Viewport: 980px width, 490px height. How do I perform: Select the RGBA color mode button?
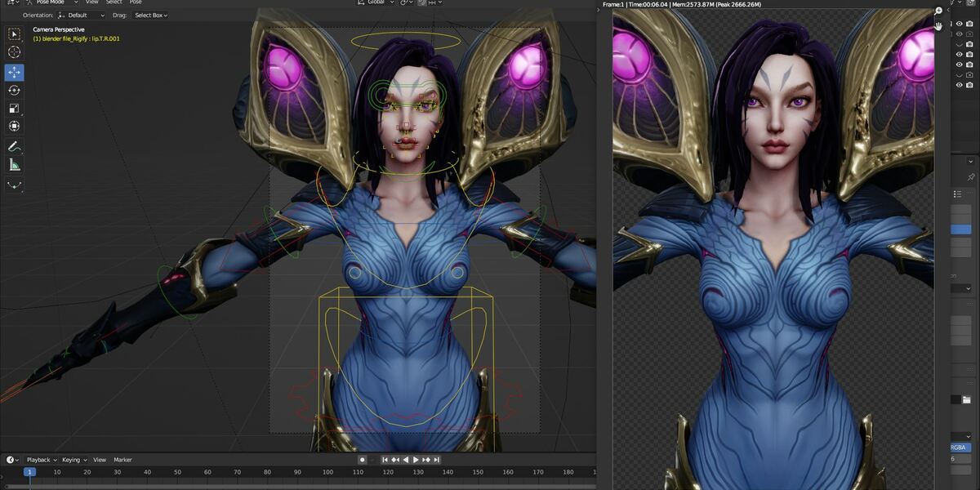click(x=960, y=447)
